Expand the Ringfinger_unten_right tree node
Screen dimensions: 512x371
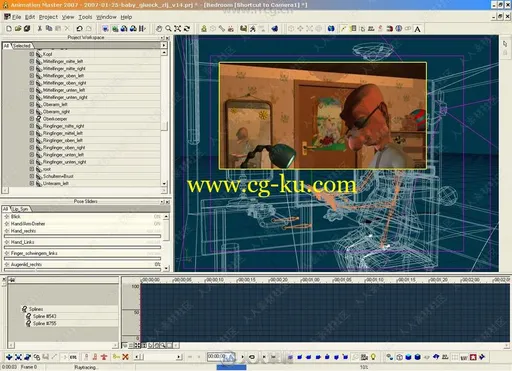pos(32,162)
